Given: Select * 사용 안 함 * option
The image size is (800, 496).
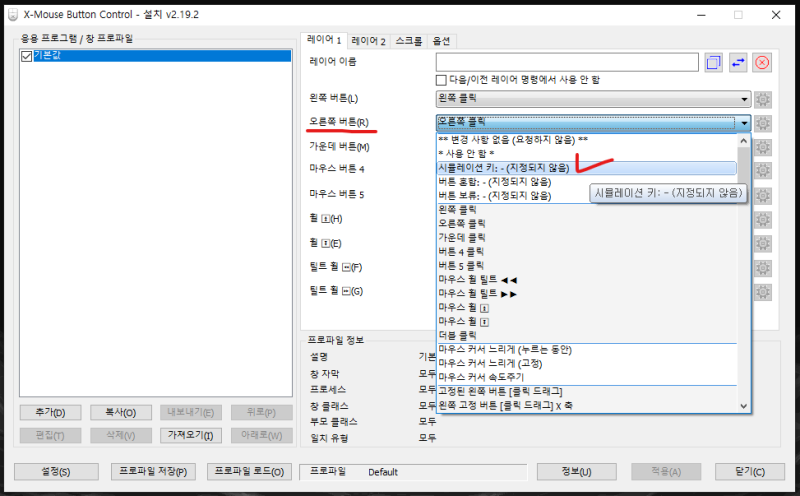Looking at the screenshot, I should click(587, 154).
